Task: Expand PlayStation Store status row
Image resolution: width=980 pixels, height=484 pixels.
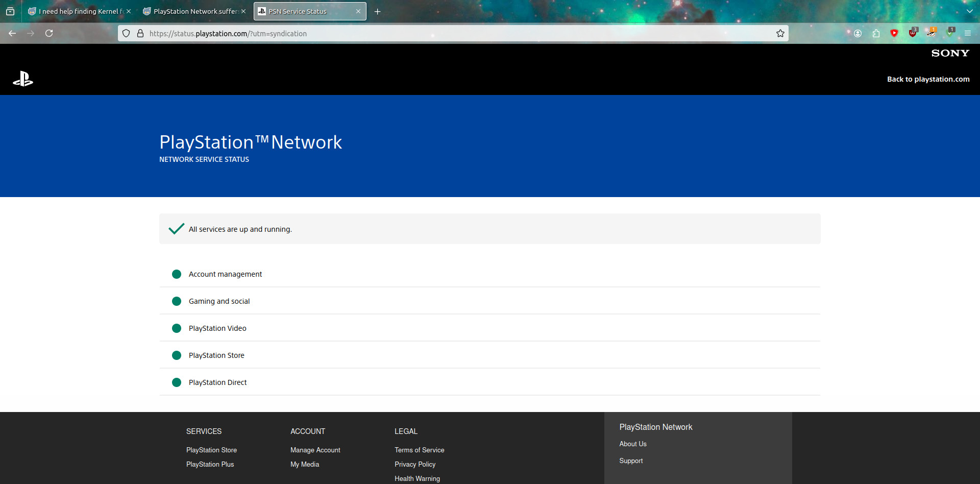Action: (x=490, y=355)
